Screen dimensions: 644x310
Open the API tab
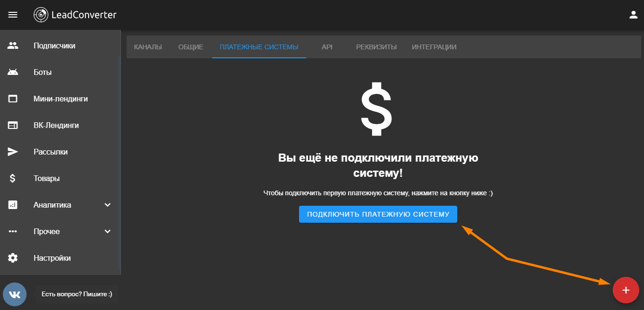(x=327, y=47)
